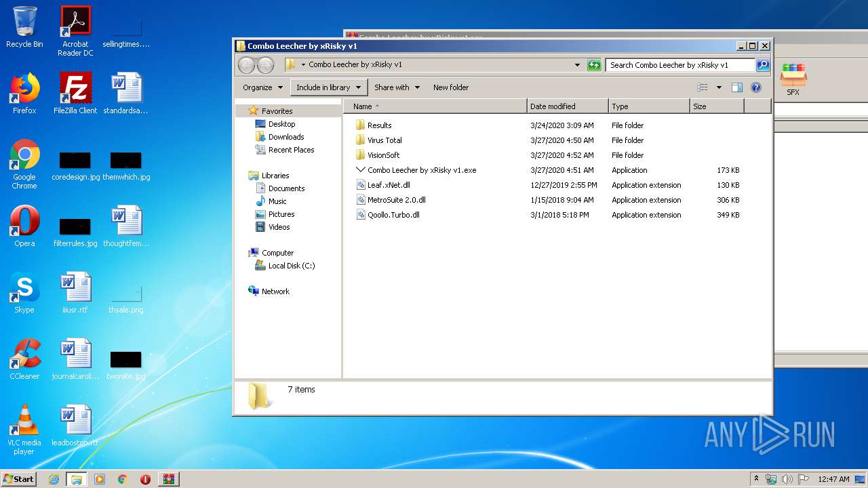Open the Recycle Bin desktop icon
The width and height of the screenshot is (868, 488).
pyautogui.click(x=24, y=28)
